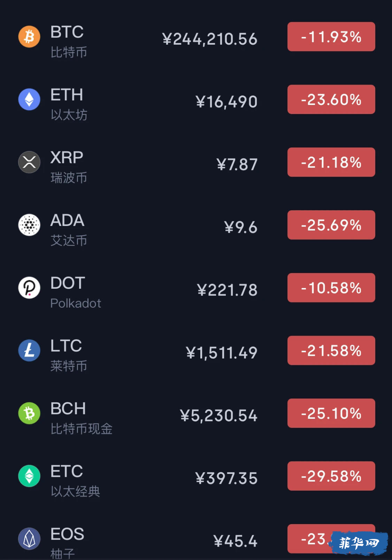The image size is (392, 560).
Task: Click the -23.60% change badge for ETH
Action: click(331, 100)
